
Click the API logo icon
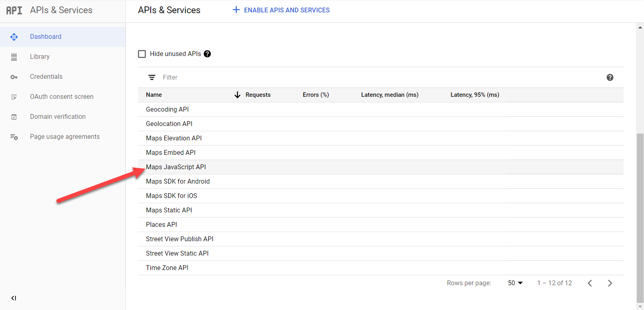tap(14, 10)
